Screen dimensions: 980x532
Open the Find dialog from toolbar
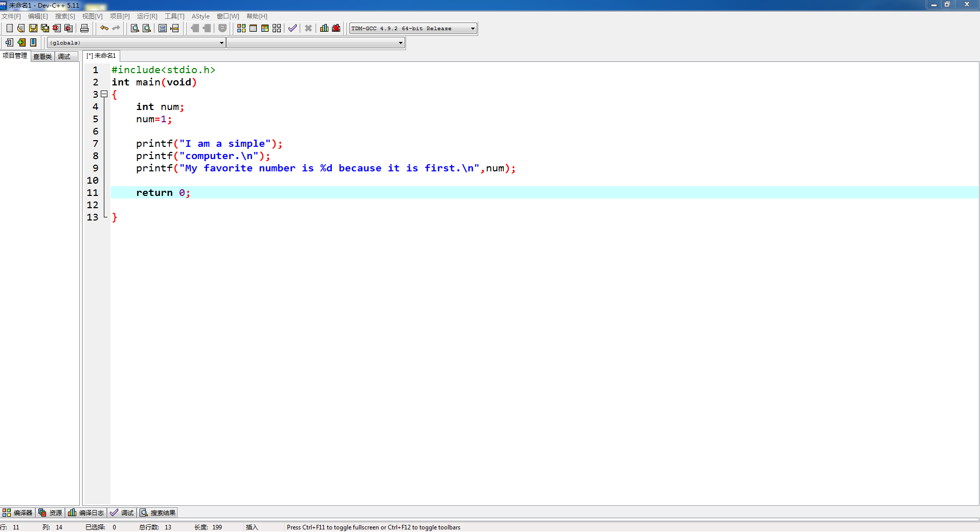pos(135,28)
